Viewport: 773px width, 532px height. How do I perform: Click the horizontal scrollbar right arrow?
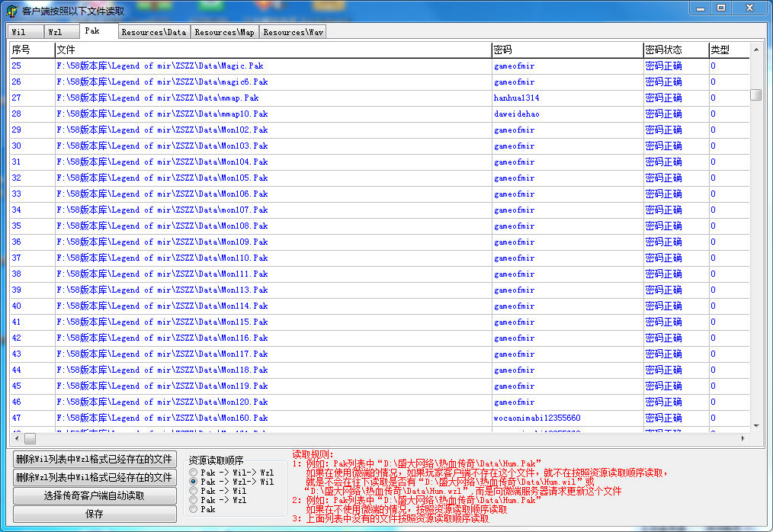[743, 438]
